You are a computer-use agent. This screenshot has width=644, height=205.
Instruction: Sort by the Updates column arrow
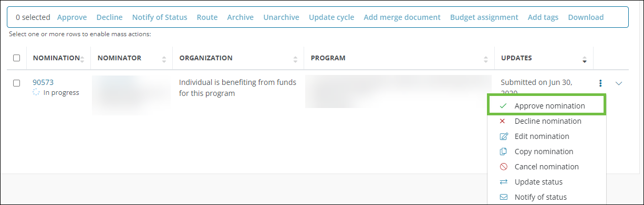(584, 59)
